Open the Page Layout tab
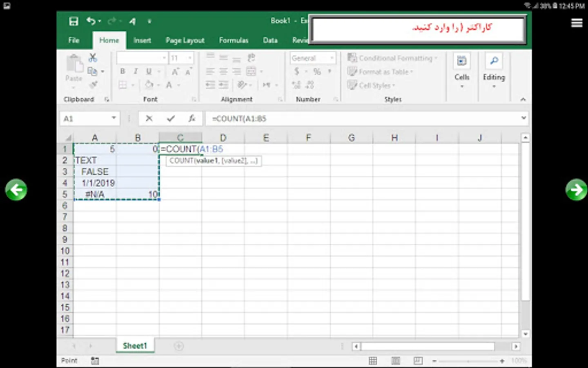The width and height of the screenshot is (588, 368). 185,40
